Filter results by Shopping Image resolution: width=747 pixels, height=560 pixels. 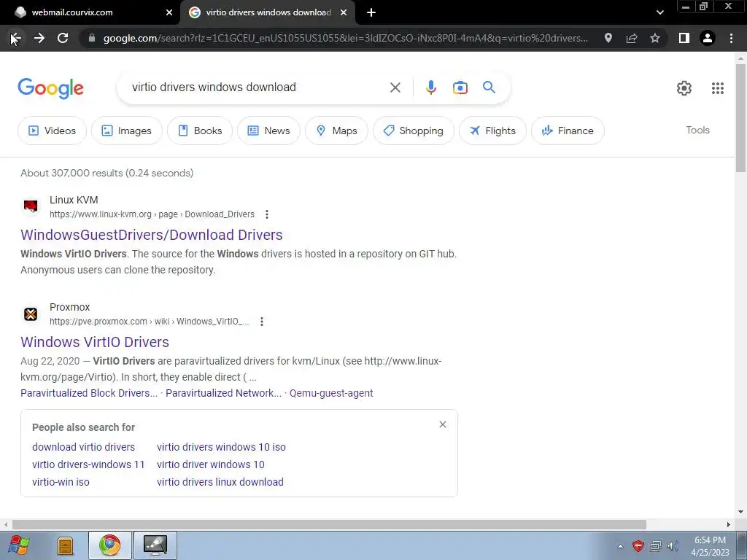[414, 131]
